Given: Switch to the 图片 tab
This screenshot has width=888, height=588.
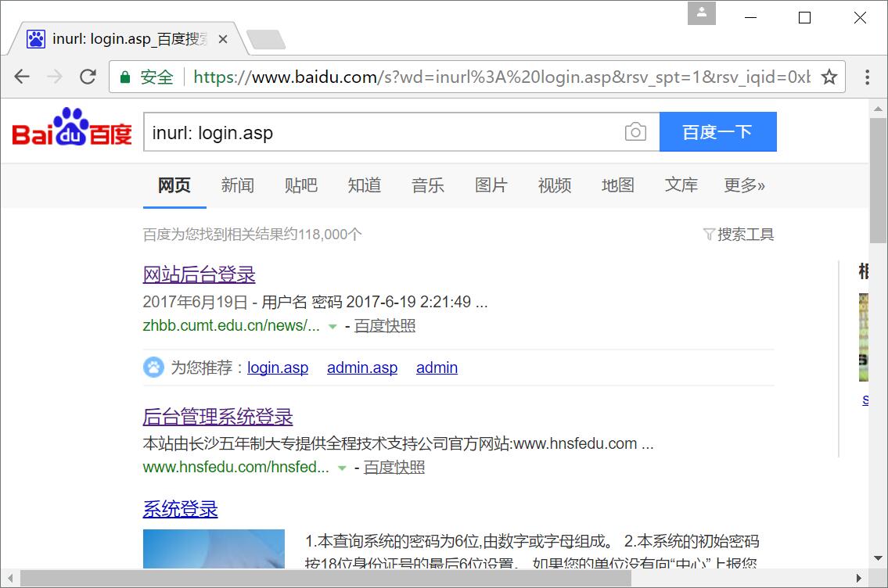Looking at the screenshot, I should (491, 185).
